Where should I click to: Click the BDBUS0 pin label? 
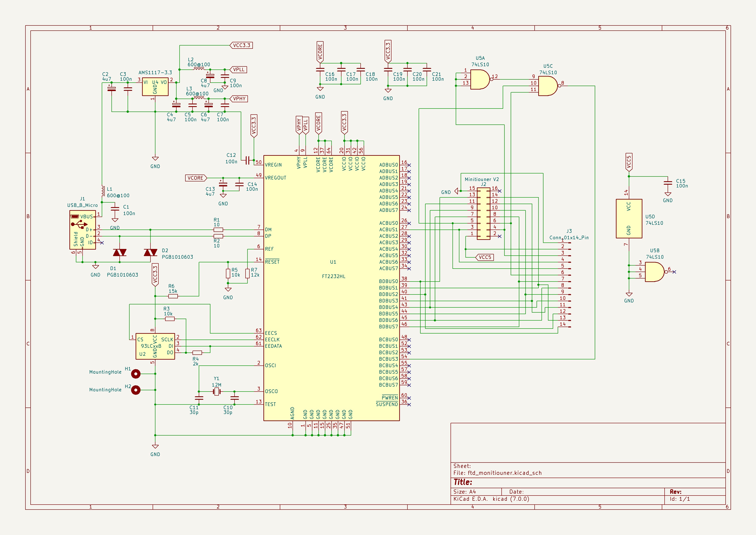point(388,281)
